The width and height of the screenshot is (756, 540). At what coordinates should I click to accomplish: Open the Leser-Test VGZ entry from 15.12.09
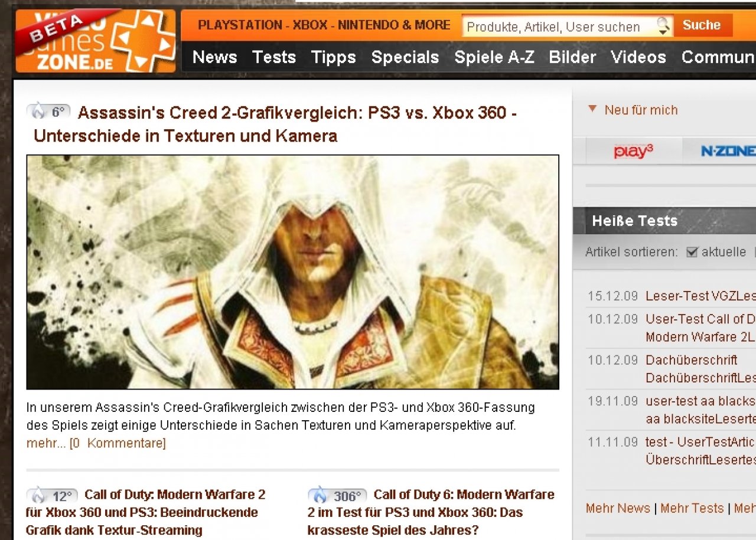[x=700, y=296]
